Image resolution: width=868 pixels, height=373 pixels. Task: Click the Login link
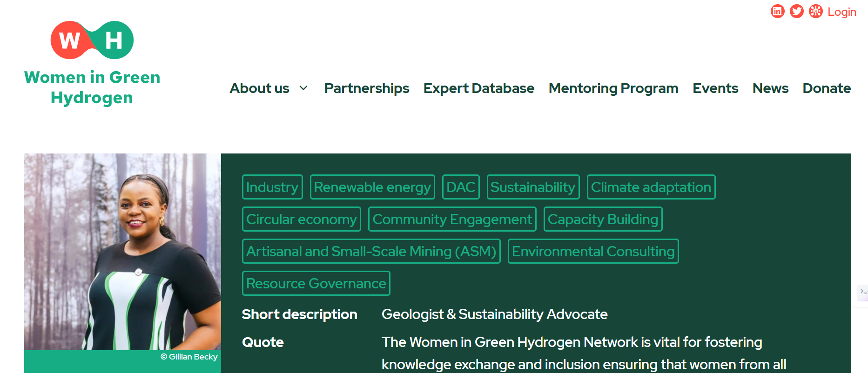pyautogui.click(x=841, y=12)
